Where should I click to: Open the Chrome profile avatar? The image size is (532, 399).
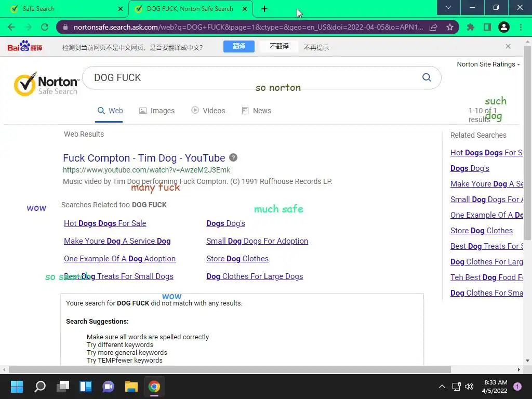click(x=504, y=27)
